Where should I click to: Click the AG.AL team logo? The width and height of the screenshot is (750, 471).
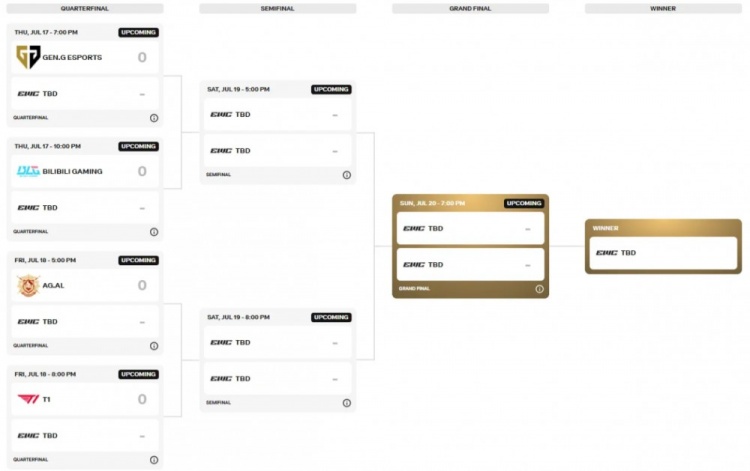(x=28, y=285)
